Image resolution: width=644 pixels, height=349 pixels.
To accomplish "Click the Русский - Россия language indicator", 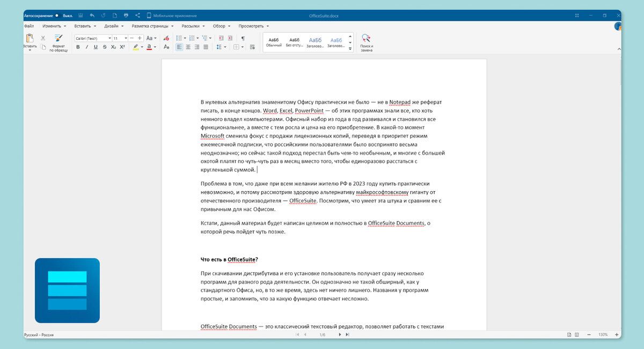I will pyautogui.click(x=39, y=335).
